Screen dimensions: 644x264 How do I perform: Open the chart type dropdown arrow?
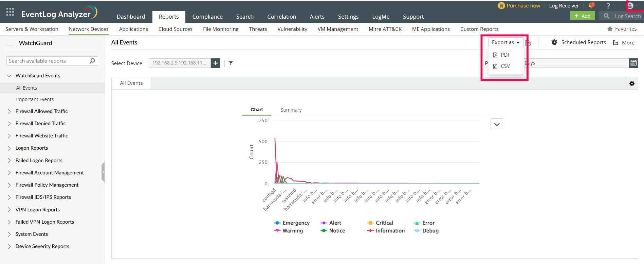tap(497, 125)
